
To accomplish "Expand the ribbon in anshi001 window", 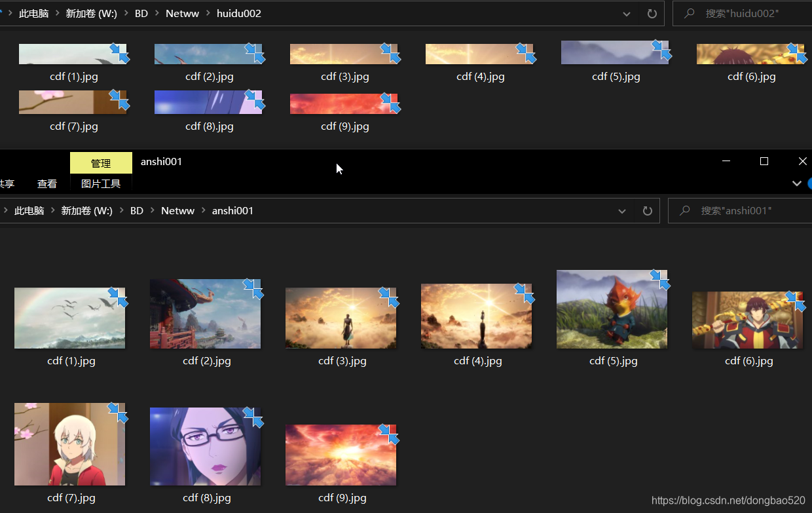I will [x=796, y=183].
